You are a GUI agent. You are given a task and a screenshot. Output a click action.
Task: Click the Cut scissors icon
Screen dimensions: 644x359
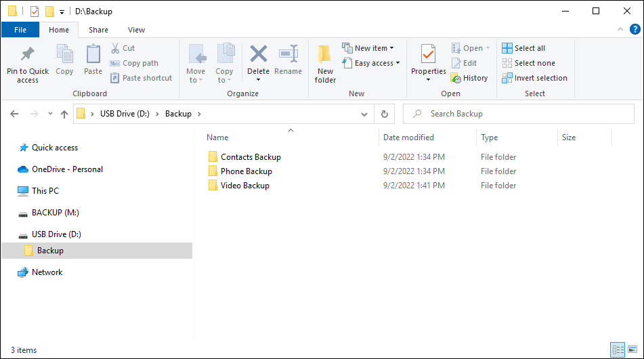[x=115, y=48]
